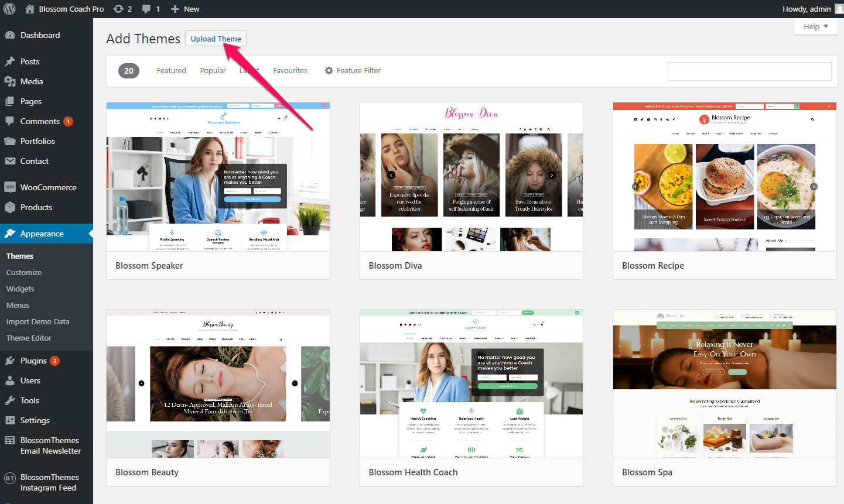
Task: Open the BlossomThemes Instagram Feed BT icon
Action: (x=10, y=478)
